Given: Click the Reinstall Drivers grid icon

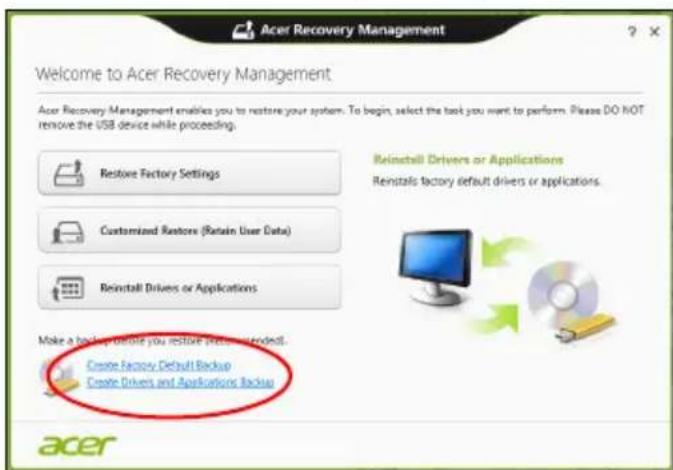Looking at the screenshot, I should click(68, 288).
